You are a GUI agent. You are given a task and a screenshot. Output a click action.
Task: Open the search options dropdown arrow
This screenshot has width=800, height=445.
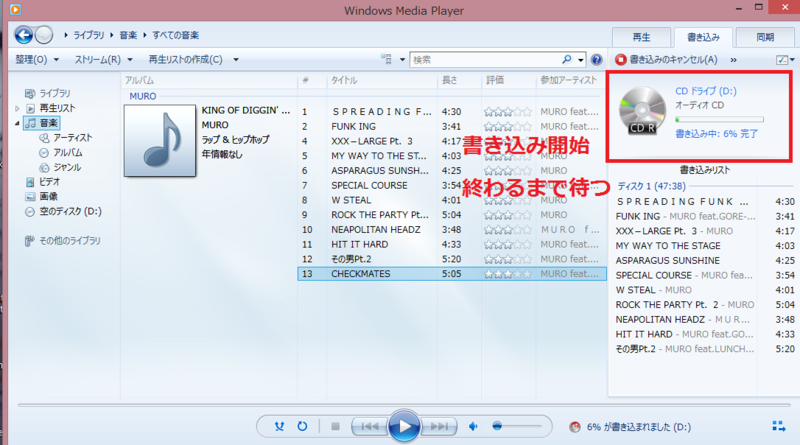pyautogui.click(x=581, y=60)
